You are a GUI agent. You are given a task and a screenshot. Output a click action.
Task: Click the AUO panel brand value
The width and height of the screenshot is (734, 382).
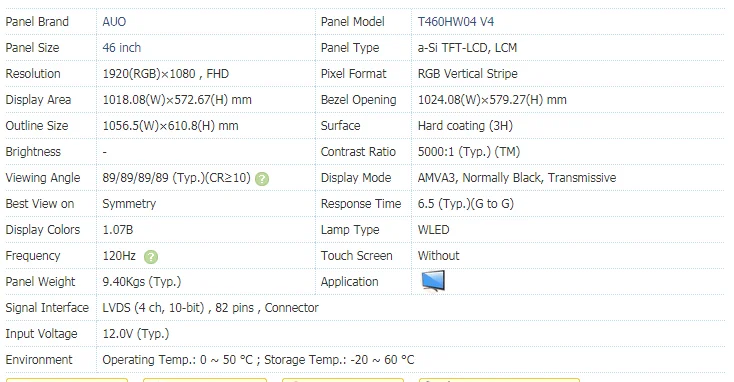click(x=114, y=22)
